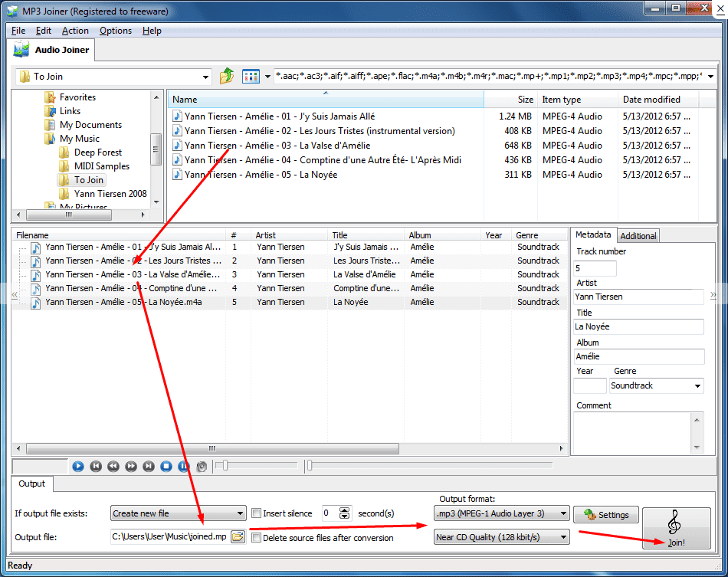Adjust the silence seconds spinner
This screenshot has height=577, width=728.
point(344,513)
